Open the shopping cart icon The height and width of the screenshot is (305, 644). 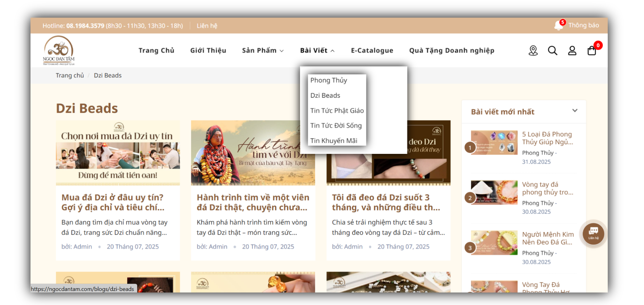click(592, 51)
